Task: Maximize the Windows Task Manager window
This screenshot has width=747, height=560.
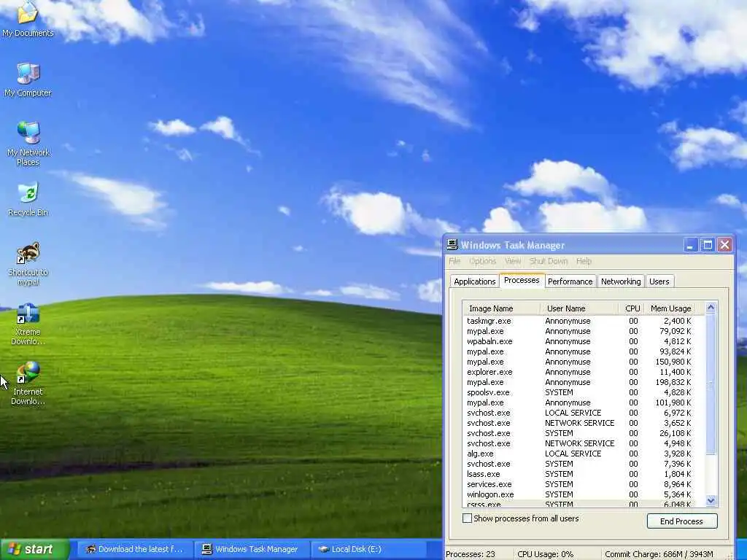Action: pyautogui.click(x=708, y=245)
